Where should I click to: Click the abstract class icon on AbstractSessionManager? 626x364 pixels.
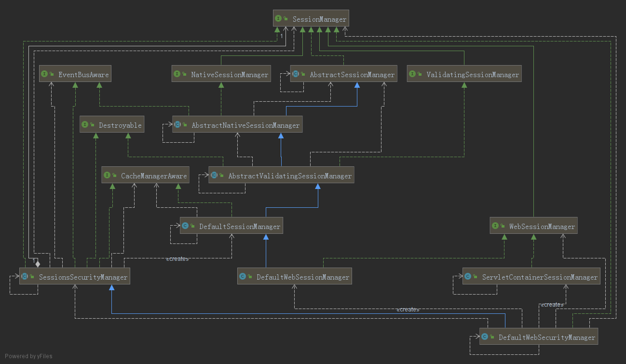coord(295,74)
